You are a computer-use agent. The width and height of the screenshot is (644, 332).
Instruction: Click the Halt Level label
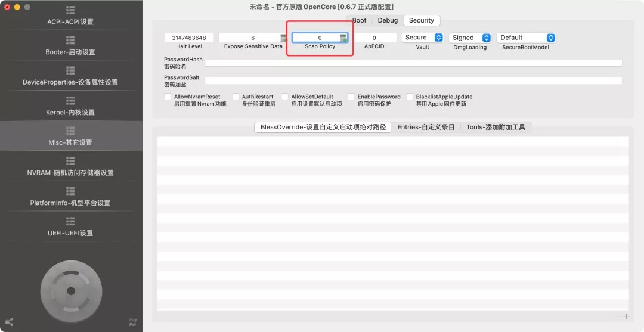coord(189,46)
